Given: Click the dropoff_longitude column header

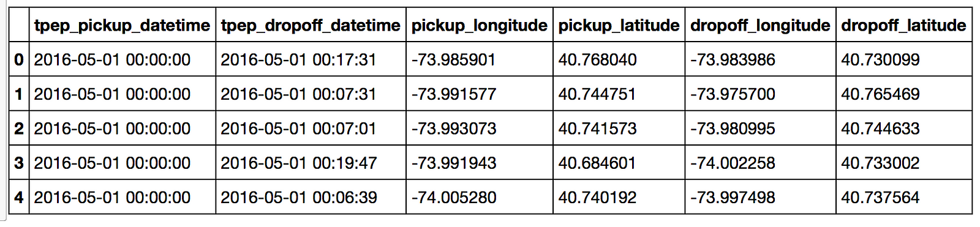Looking at the screenshot, I should point(760,25).
